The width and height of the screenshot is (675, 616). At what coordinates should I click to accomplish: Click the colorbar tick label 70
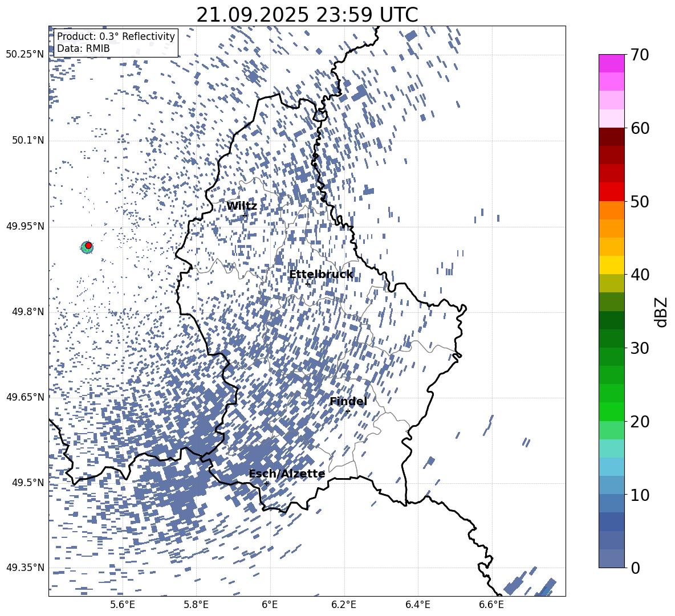[640, 55]
